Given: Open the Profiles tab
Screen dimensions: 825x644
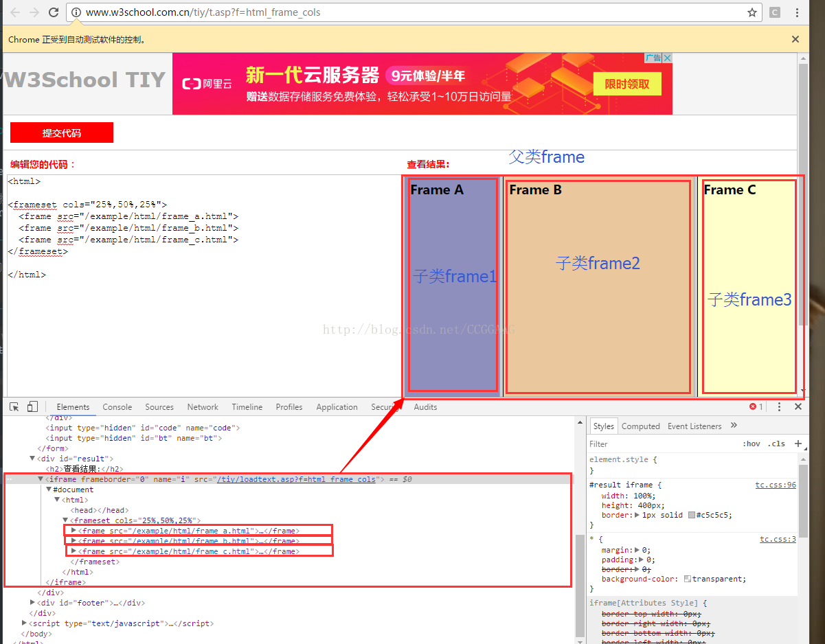Looking at the screenshot, I should (289, 407).
